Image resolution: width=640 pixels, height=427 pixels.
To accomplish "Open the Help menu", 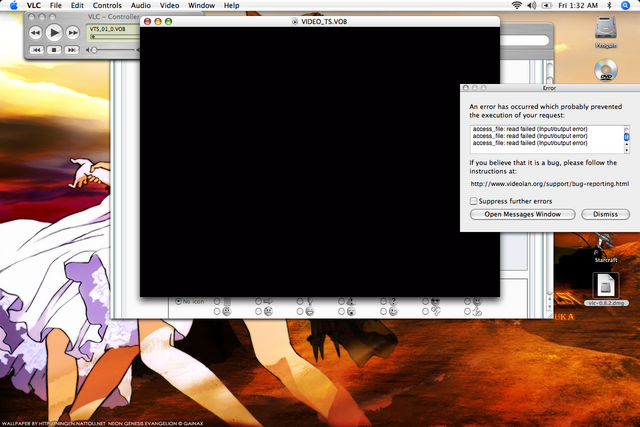I will point(231,5).
